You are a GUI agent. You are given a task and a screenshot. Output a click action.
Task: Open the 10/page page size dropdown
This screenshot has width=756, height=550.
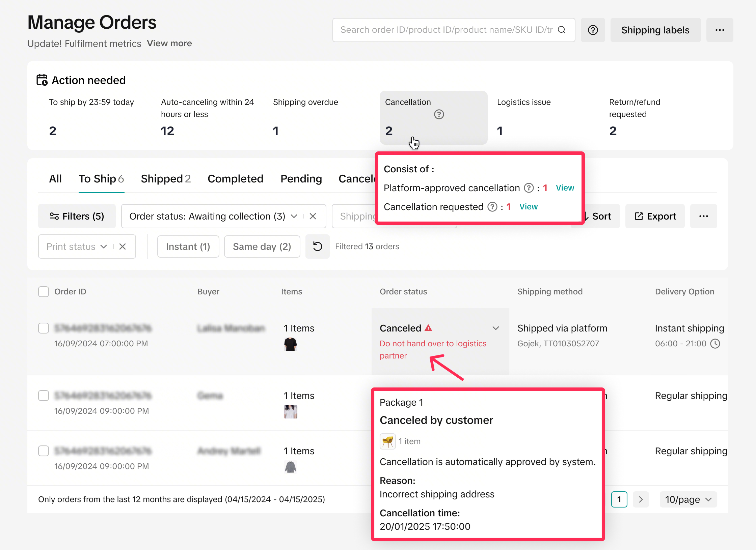coord(688,499)
